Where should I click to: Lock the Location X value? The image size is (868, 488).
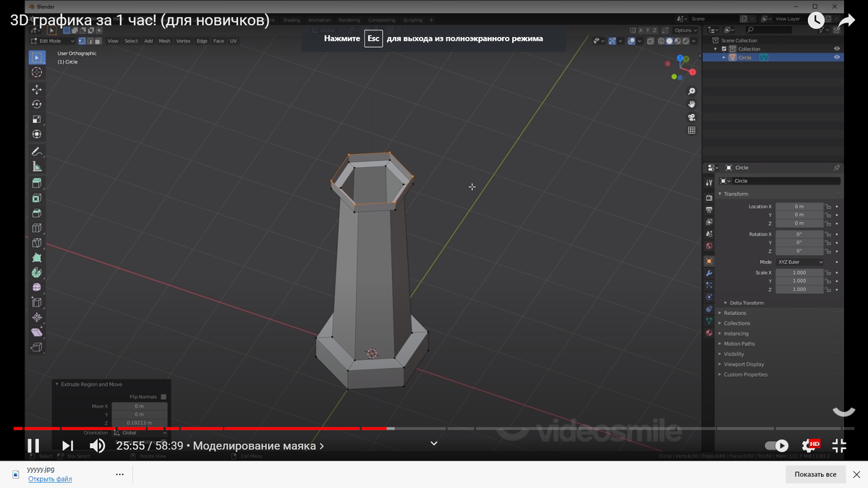829,207
